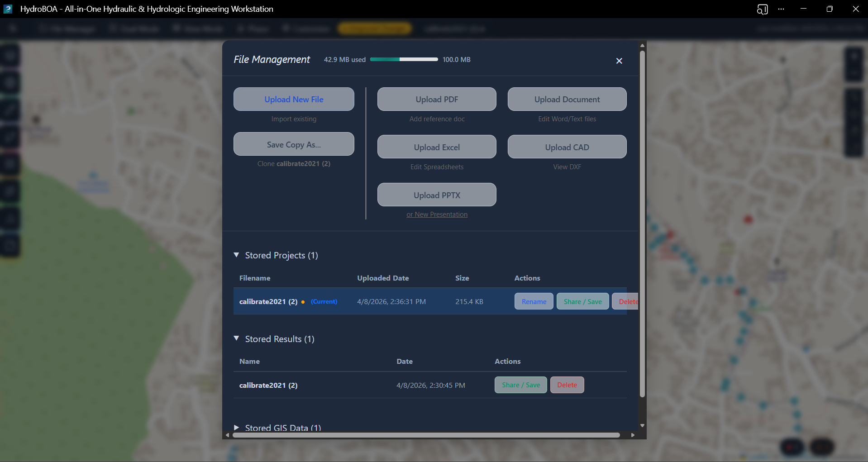868x462 pixels.
Task: Click the dialog scroll-up arrow
Action: [x=642, y=45]
